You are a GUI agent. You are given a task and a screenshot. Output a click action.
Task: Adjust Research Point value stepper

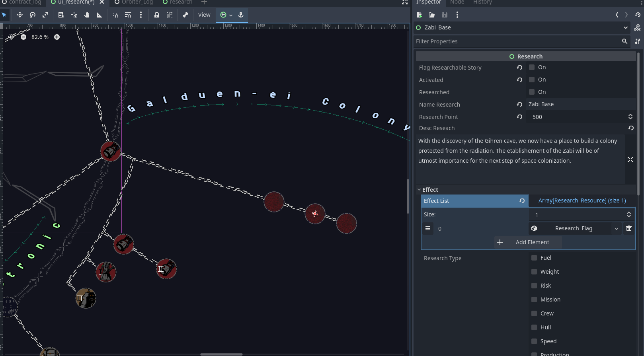pos(630,117)
